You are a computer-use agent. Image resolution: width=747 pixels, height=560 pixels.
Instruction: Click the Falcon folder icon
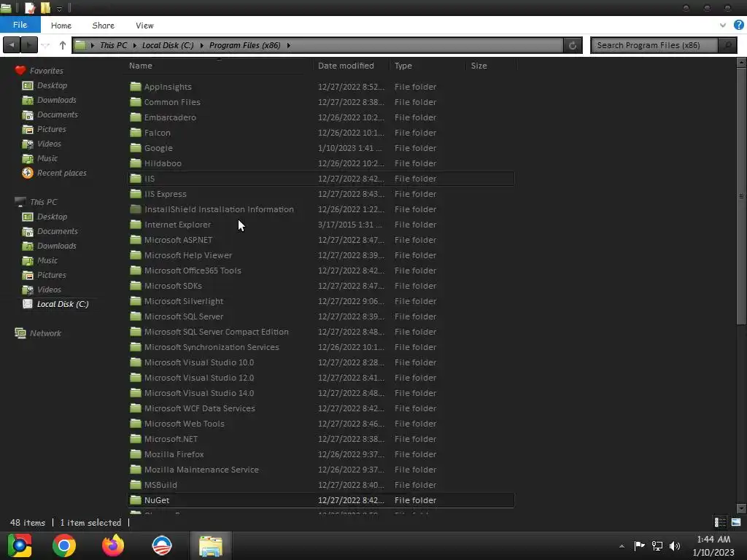point(136,133)
